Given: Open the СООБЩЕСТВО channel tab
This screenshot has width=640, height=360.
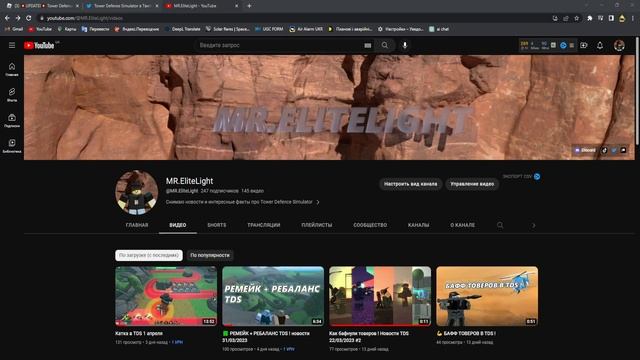Looking at the screenshot, I should (x=370, y=225).
